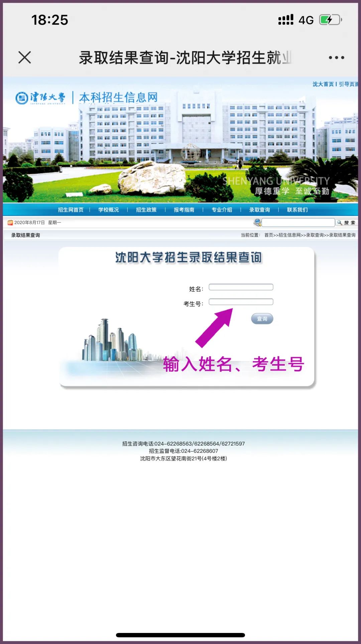The image size is (361, 644).
Task: Click the 搜索 search button
Action: click(347, 223)
